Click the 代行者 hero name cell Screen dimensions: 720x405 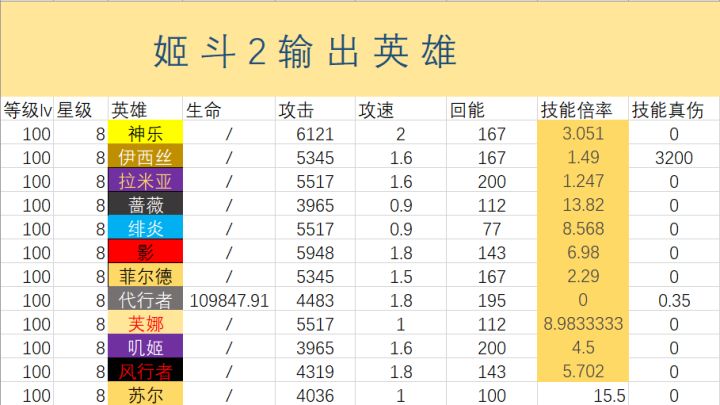pos(145,300)
